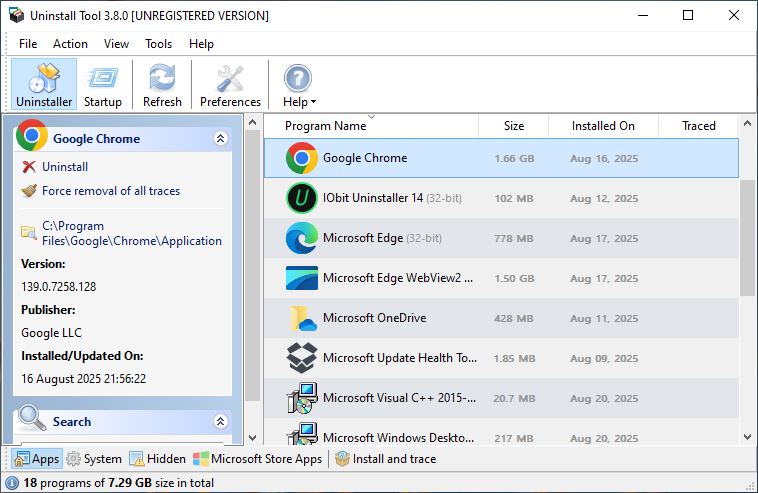Click the broom force removal icon
The image size is (758, 493).
coord(29,191)
